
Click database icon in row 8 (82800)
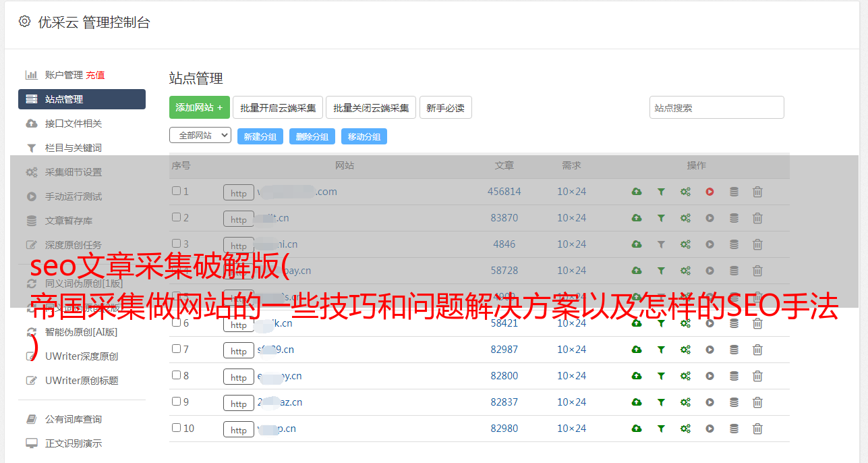[x=734, y=376]
